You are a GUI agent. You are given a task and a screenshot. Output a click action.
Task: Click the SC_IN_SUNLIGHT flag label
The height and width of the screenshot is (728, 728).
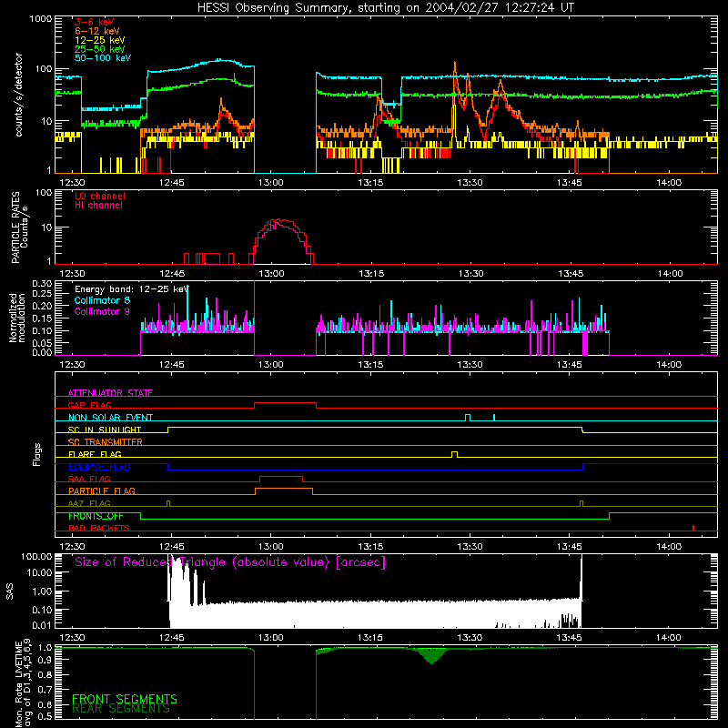105,430
